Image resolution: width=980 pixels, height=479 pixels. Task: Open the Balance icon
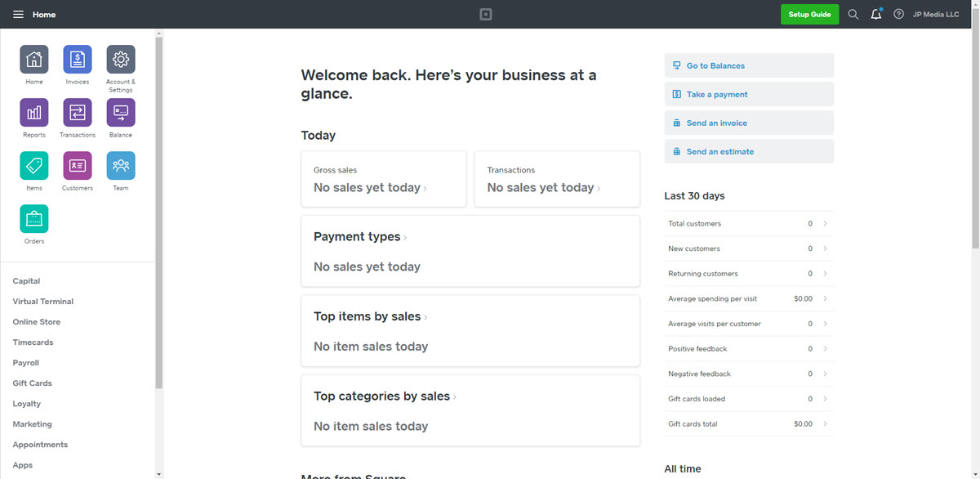click(121, 113)
